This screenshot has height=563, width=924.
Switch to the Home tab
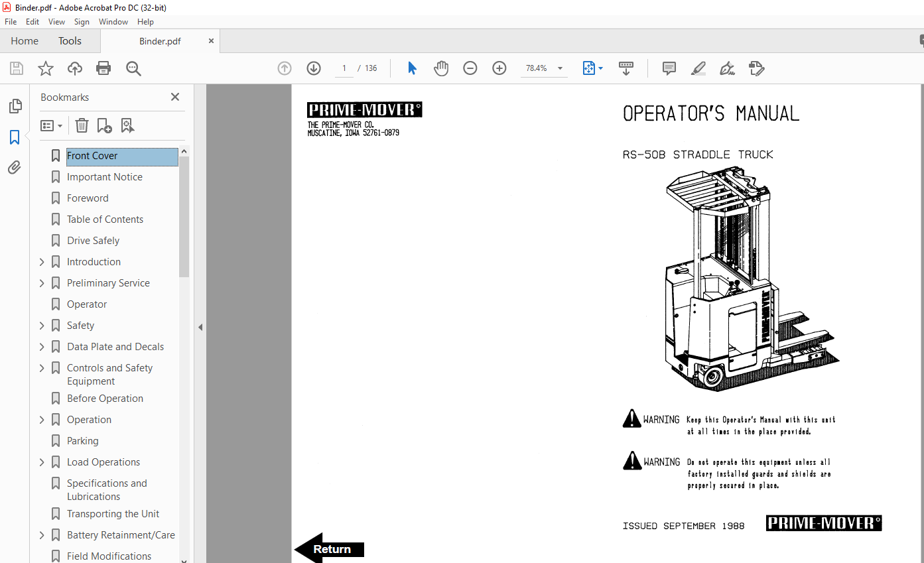pyautogui.click(x=25, y=41)
